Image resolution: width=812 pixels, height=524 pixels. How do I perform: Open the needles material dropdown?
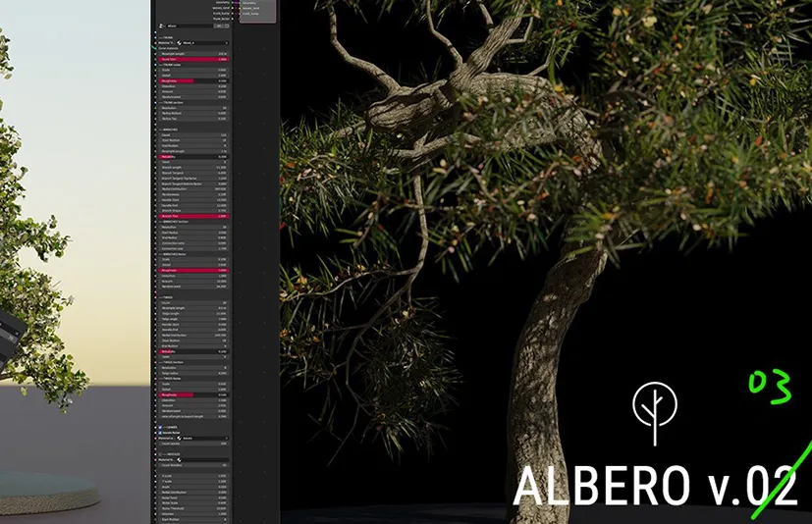coord(202,459)
